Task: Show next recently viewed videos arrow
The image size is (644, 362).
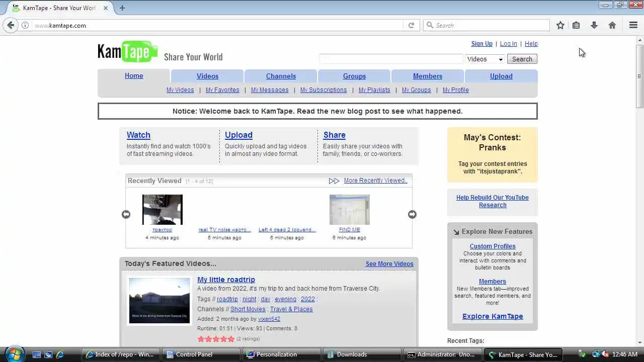Action: tap(412, 214)
